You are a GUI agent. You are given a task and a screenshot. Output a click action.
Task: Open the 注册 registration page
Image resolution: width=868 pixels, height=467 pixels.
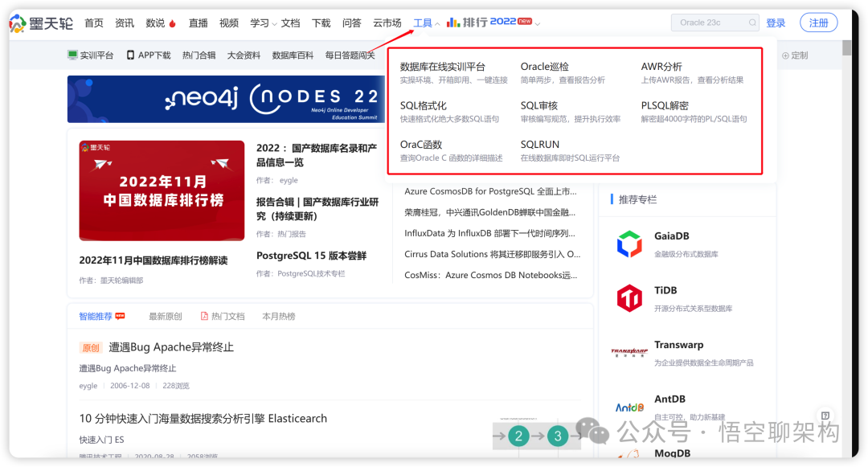[x=818, y=22]
